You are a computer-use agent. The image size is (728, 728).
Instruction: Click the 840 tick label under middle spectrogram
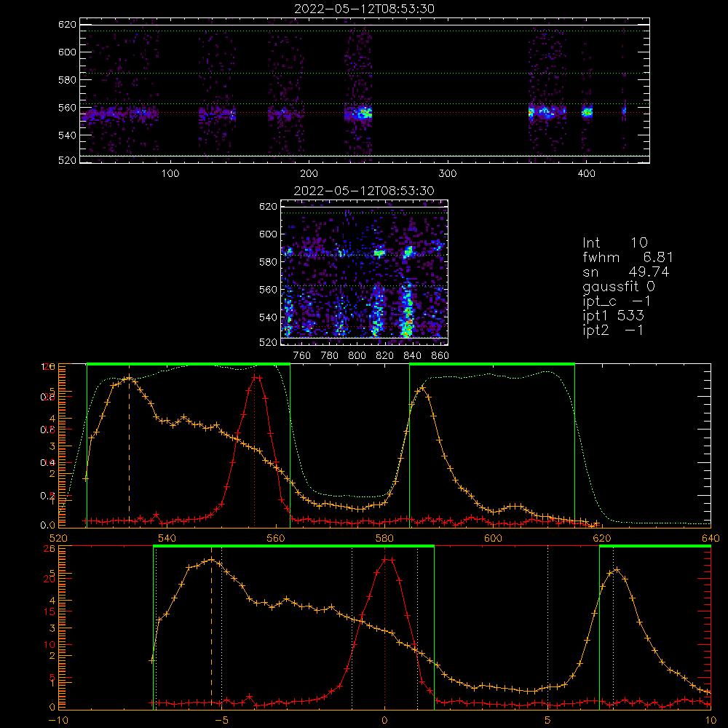click(412, 356)
